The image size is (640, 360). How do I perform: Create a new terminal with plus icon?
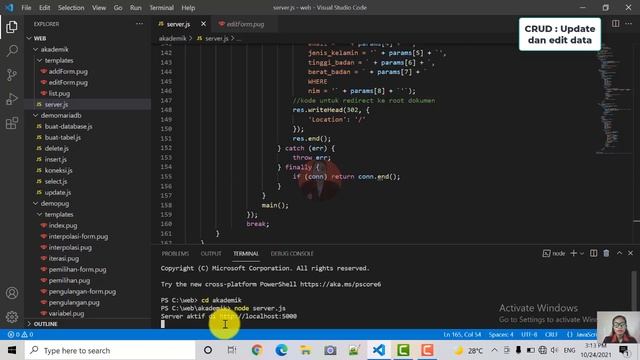[573, 253]
